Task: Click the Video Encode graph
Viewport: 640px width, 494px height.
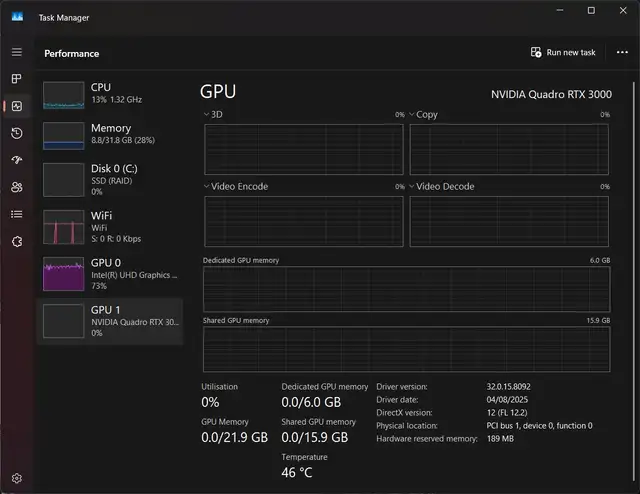Action: [x=304, y=221]
